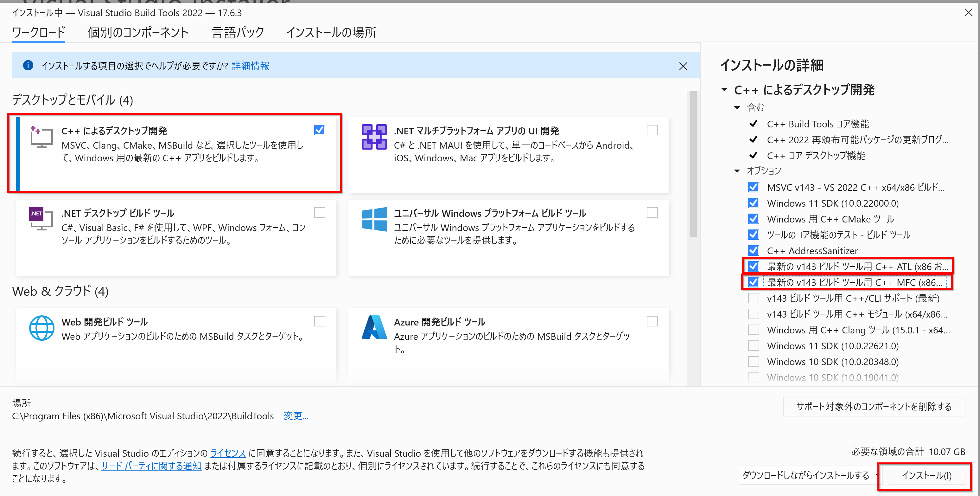This screenshot has width=980, height=496.
Task: Uncheck Windows 用 C++ CMake ツール option
Action: [x=753, y=219]
